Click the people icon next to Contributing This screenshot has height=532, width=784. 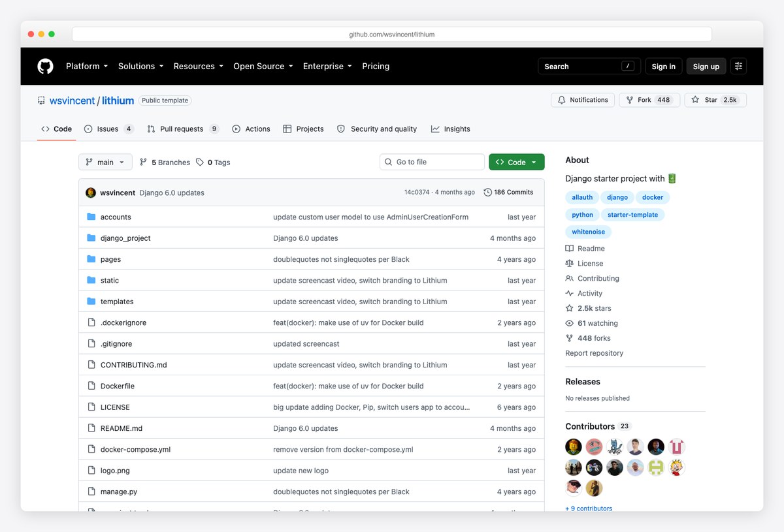pos(570,279)
